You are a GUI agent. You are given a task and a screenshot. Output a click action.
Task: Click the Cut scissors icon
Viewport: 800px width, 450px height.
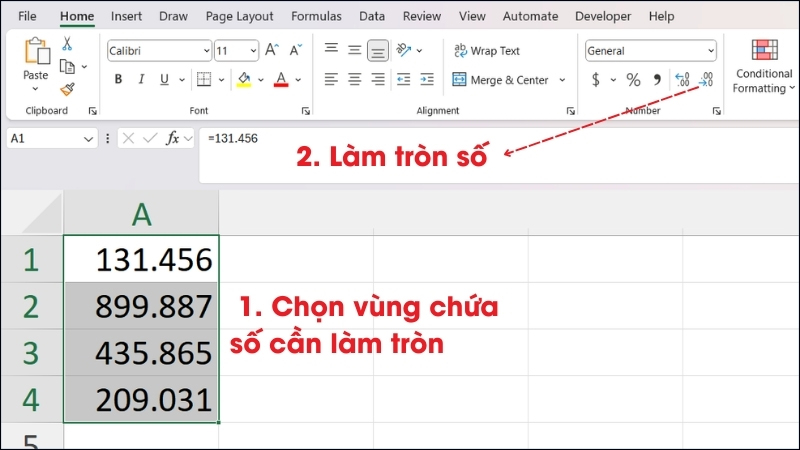(x=67, y=44)
